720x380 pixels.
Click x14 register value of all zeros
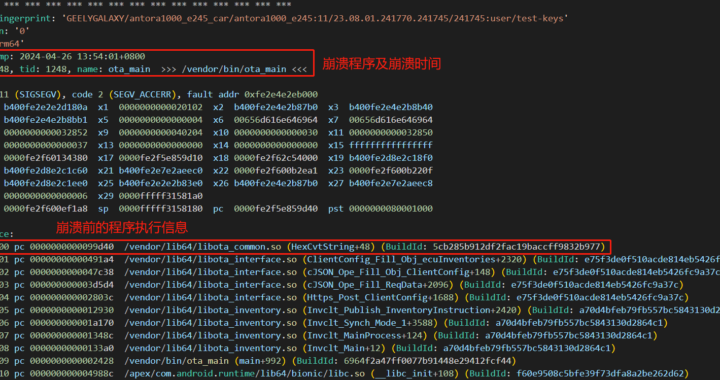tap(276, 145)
